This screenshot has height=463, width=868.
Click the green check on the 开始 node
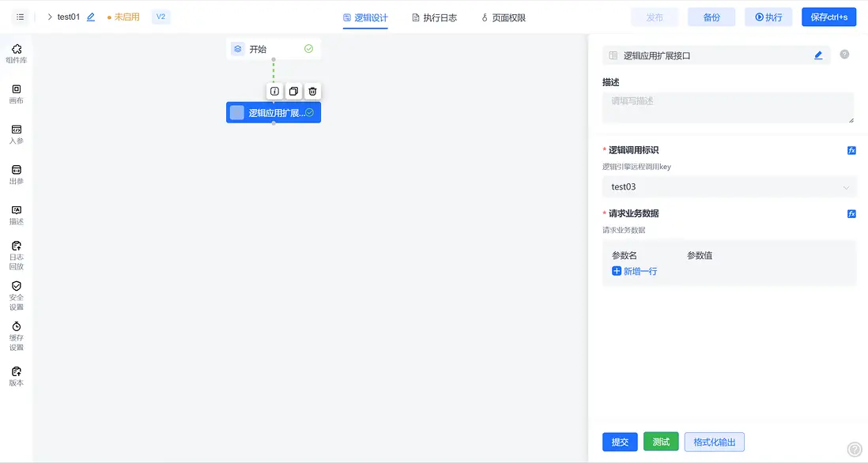click(308, 48)
